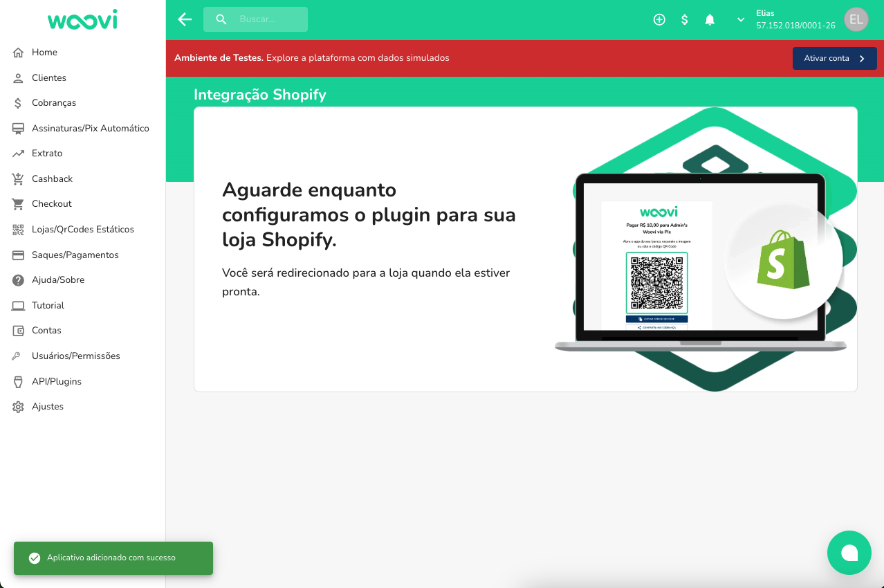
Task: Click the Lojas/QrCodes Estáticos QR icon
Action: [17, 229]
